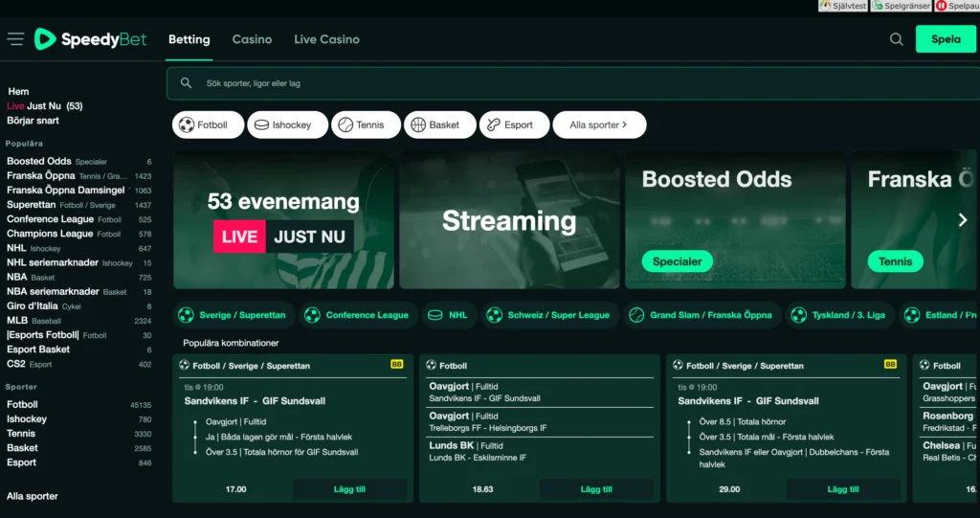Expand Alla sporter chevron chip

(599, 124)
